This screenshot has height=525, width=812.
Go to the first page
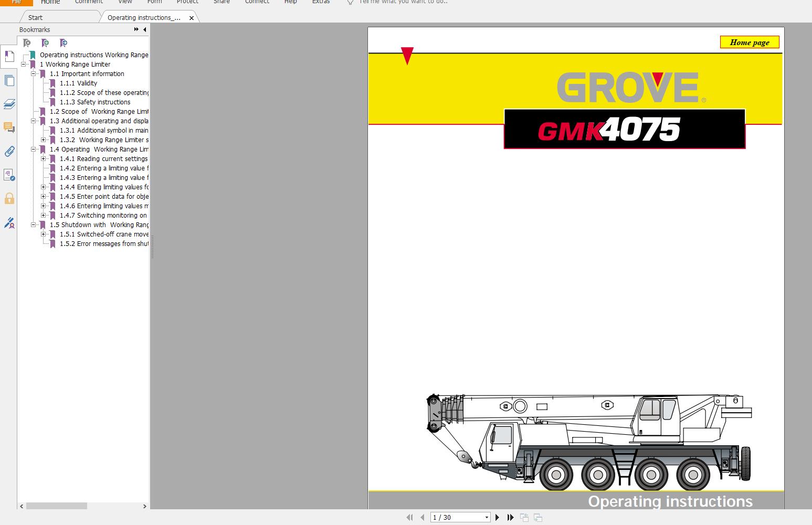point(410,518)
